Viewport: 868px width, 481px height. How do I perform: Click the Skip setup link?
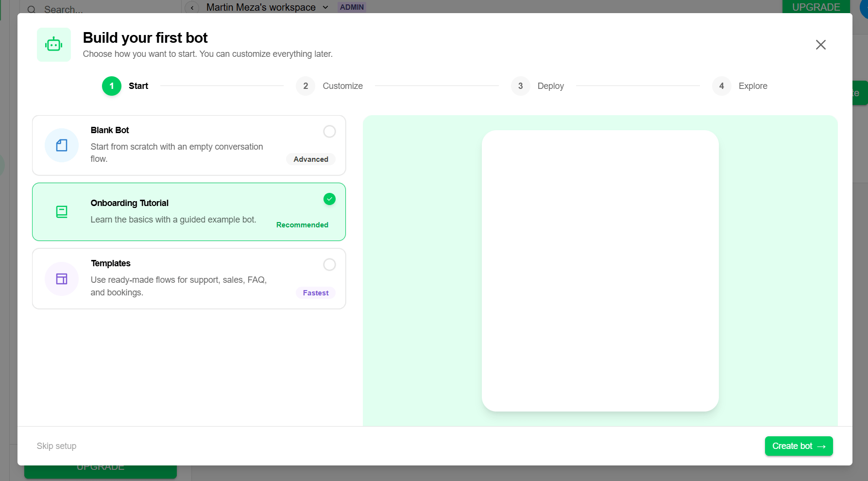click(56, 446)
